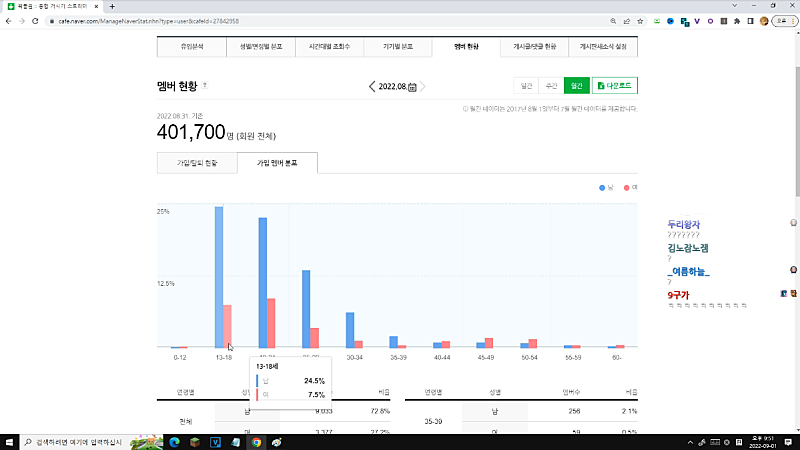Open the 기기별 분포 menu tab
Screen dimensions: 800x450
point(397,47)
